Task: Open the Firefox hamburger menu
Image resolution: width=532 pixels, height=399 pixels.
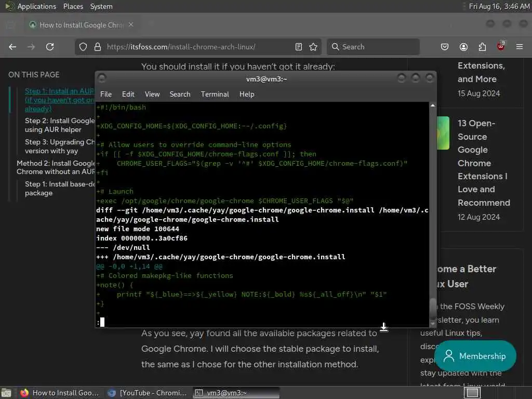Action: click(x=520, y=47)
